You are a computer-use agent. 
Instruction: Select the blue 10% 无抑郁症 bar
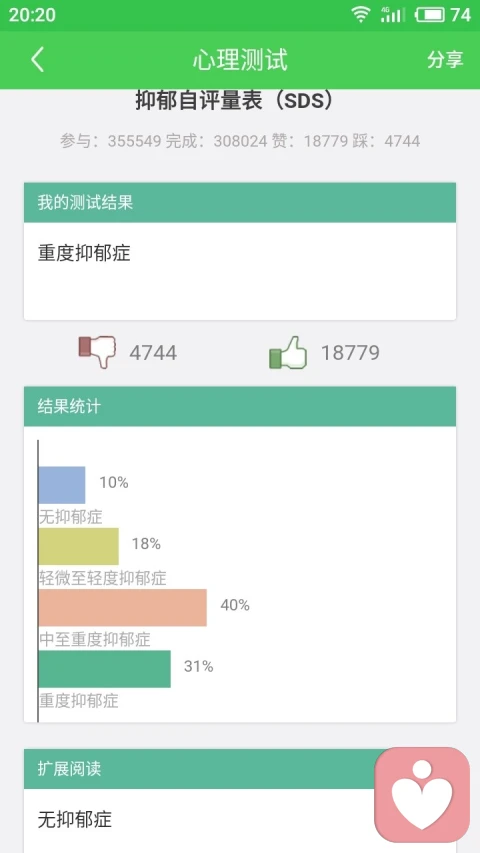(x=62, y=485)
